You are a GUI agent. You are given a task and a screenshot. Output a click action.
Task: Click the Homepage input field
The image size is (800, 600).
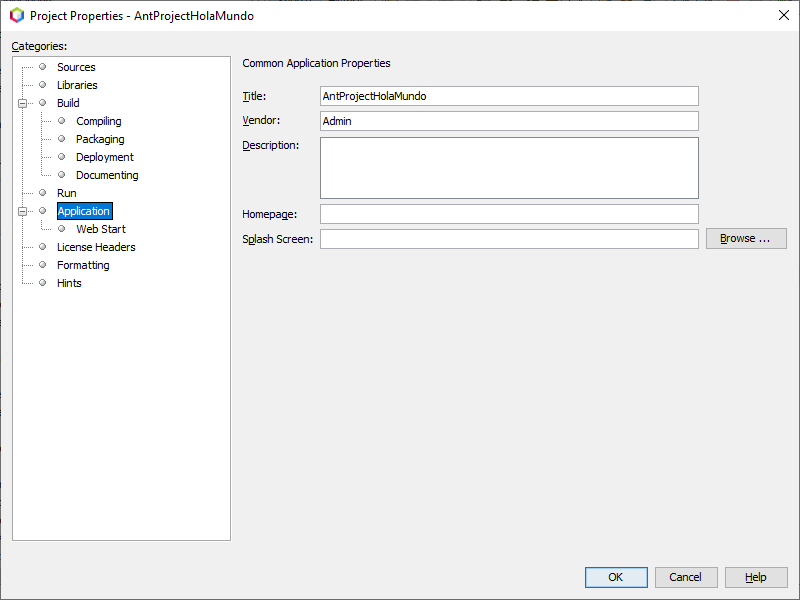coord(509,214)
